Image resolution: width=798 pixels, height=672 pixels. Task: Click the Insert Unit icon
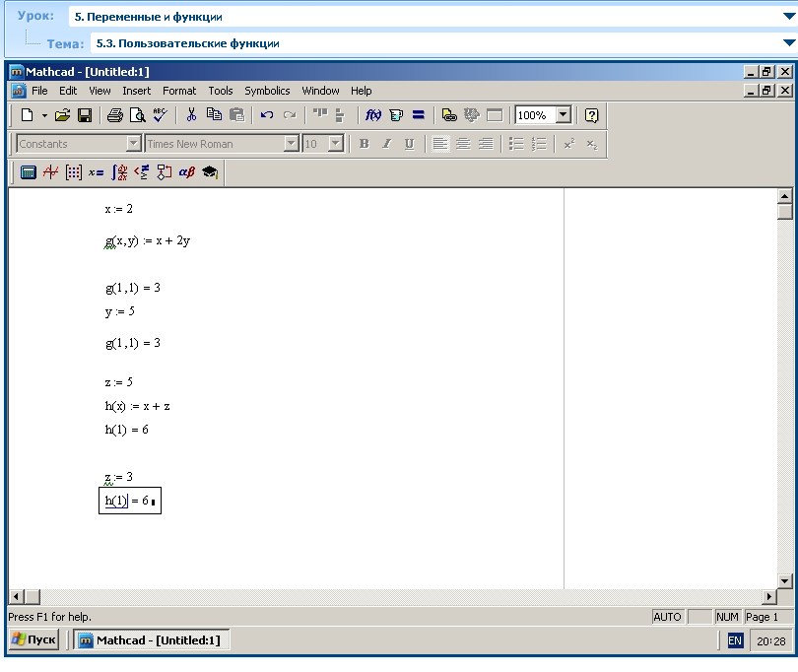[396, 115]
